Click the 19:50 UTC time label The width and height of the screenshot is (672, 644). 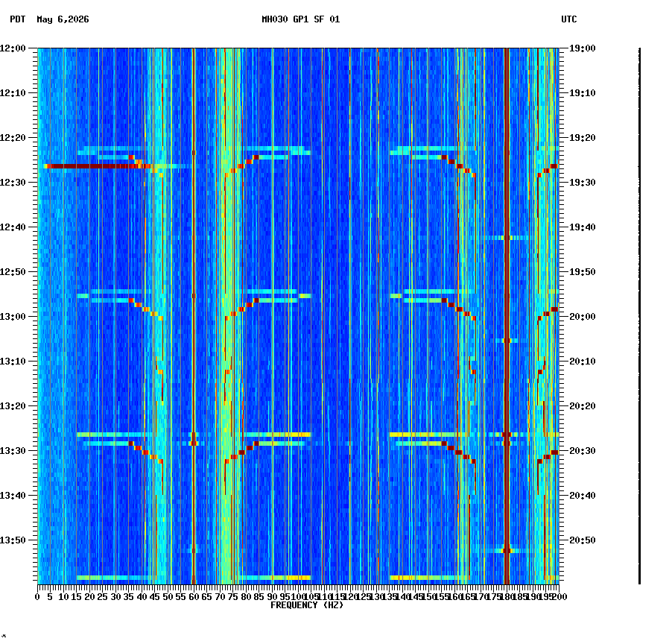click(x=583, y=272)
